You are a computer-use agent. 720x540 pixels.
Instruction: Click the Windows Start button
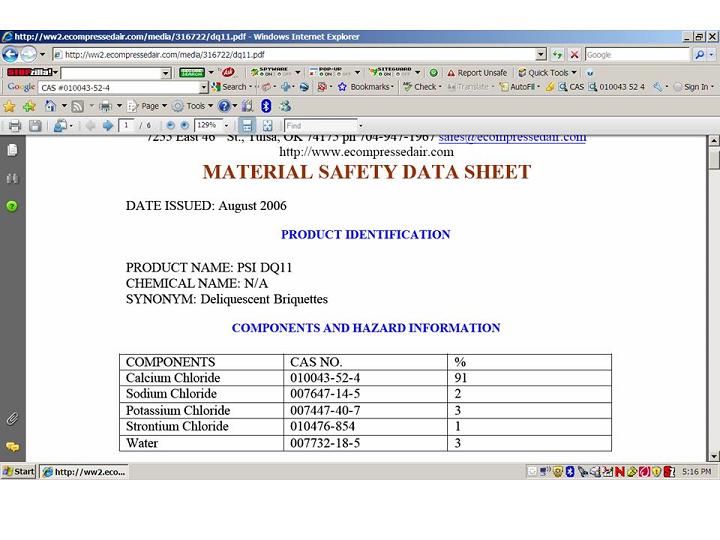[19, 472]
